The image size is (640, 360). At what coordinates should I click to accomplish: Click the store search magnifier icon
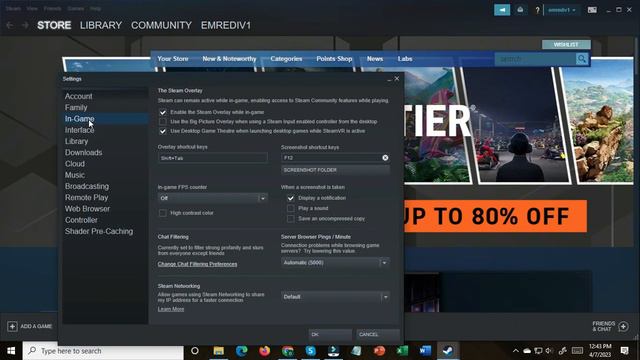tap(582, 59)
